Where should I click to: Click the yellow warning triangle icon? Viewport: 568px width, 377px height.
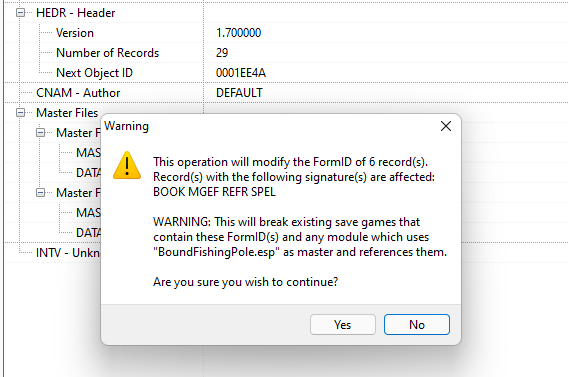point(127,166)
